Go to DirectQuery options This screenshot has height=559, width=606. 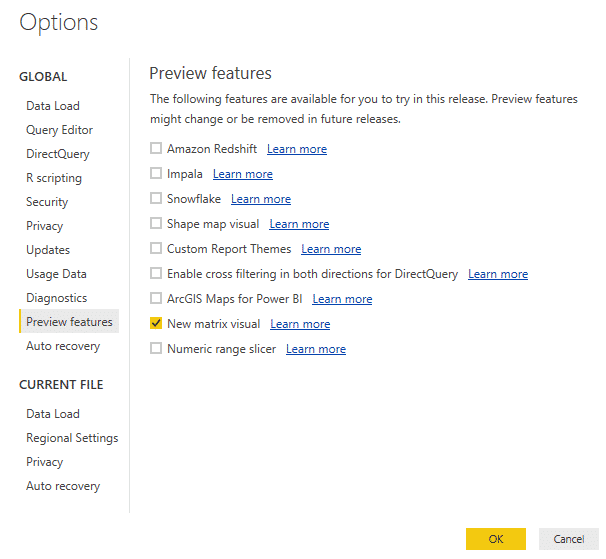click(57, 154)
